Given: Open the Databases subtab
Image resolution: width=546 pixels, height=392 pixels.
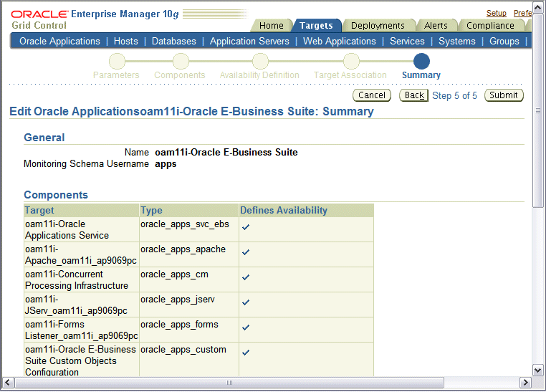Looking at the screenshot, I should 173,41.
